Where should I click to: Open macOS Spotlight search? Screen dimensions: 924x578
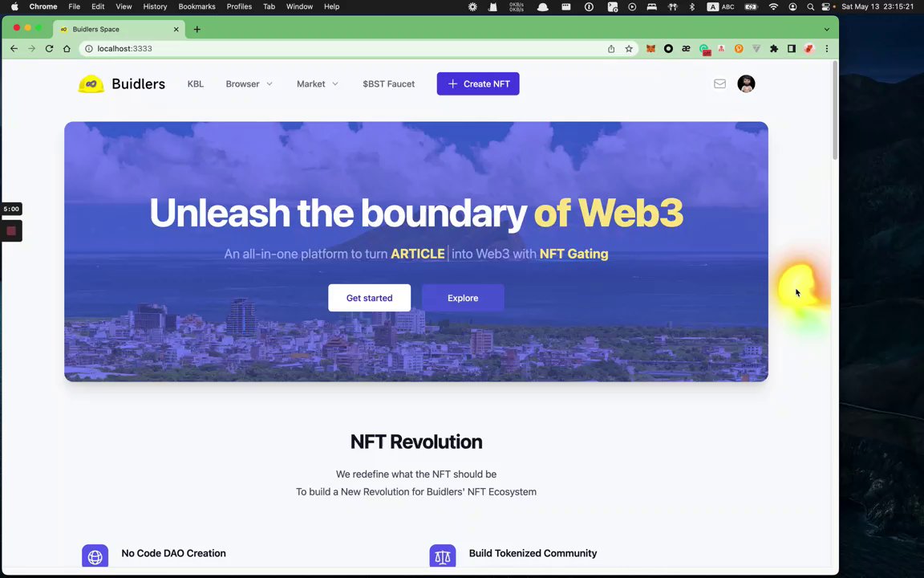coord(811,6)
